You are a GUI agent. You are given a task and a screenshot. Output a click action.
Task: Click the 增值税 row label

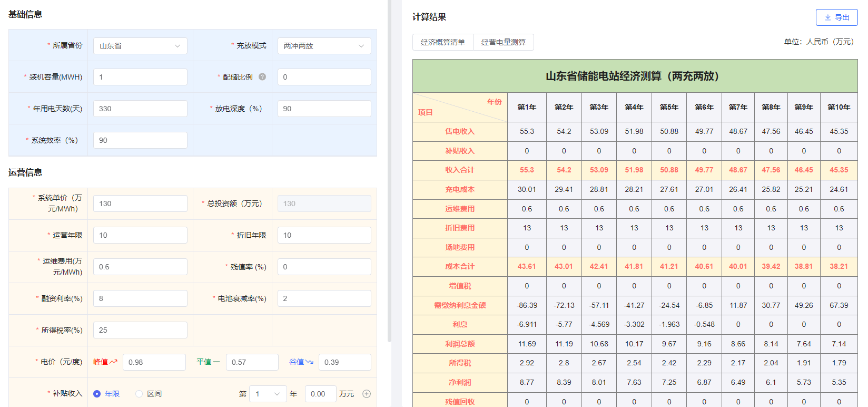tap(460, 286)
